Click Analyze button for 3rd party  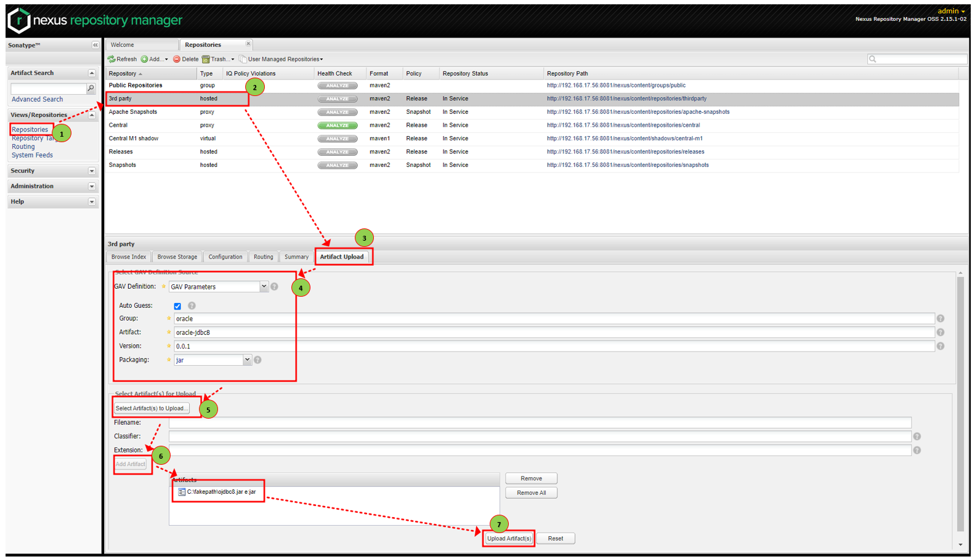[338, 99]
